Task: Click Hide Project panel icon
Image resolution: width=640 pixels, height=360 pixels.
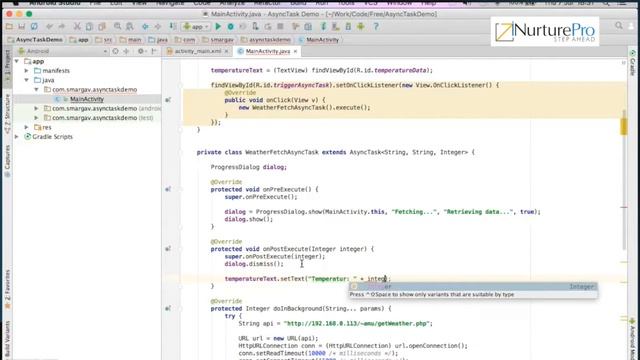Action: click(x=154, y=51)
